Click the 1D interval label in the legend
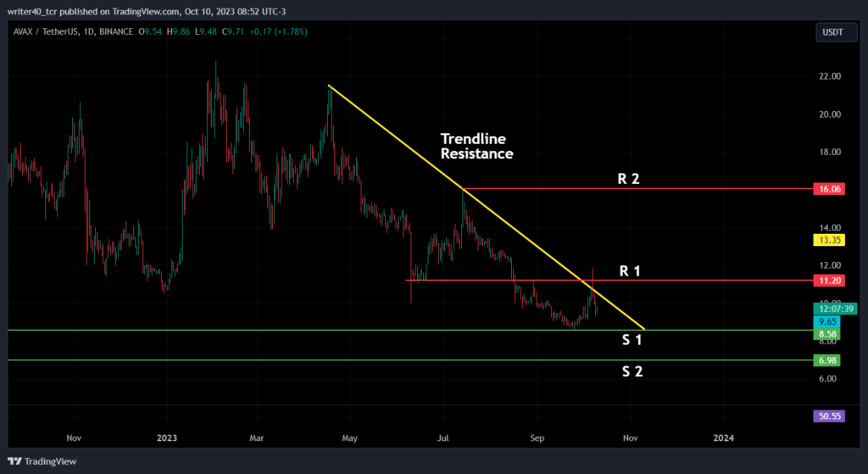The height and width of the screenshot is (474, 868). 87,32
